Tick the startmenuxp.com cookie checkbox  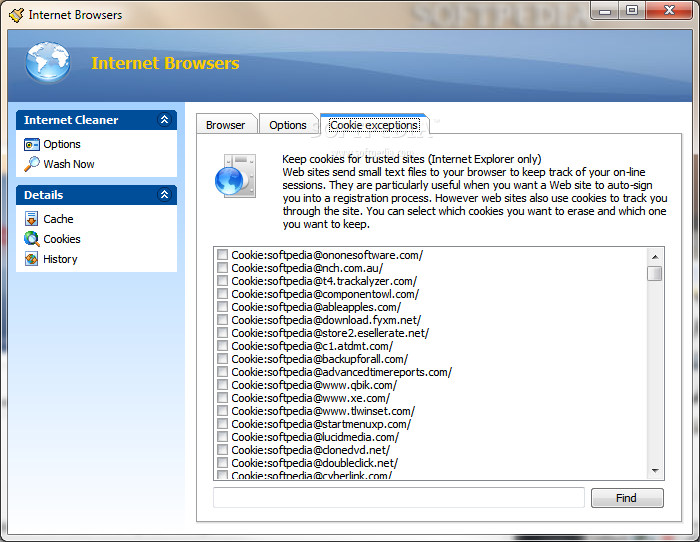click(x=222, y=424)
